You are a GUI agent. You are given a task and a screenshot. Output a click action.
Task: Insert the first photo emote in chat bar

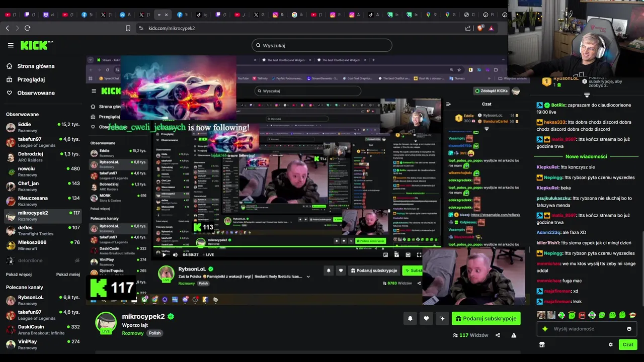541,315
